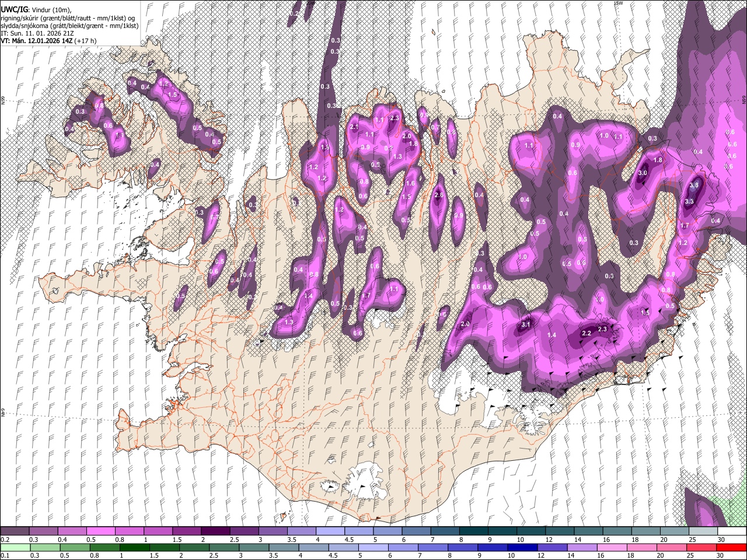
Task: Click the 2.1 precipitation value on the map
Action: click(x=354, y=127)
